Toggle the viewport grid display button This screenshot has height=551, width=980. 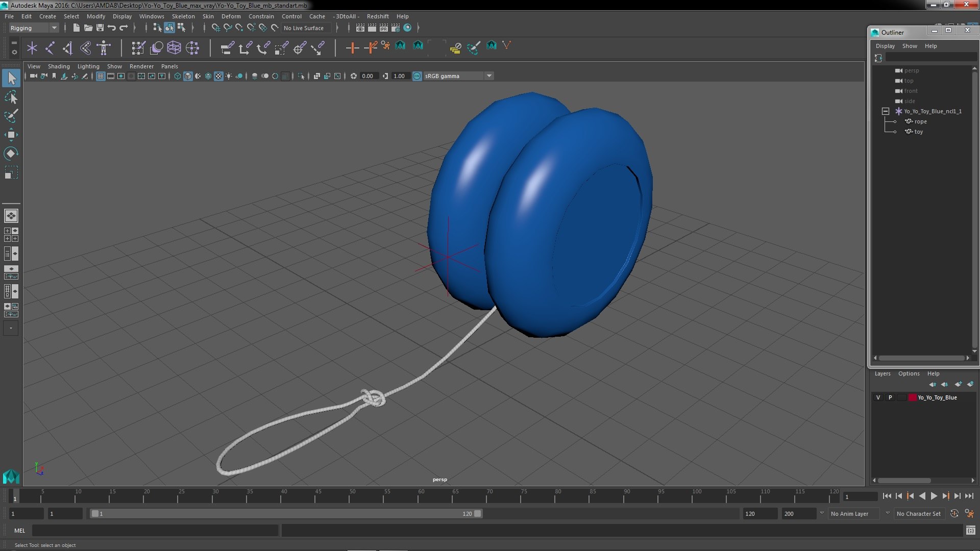(101, 76)
